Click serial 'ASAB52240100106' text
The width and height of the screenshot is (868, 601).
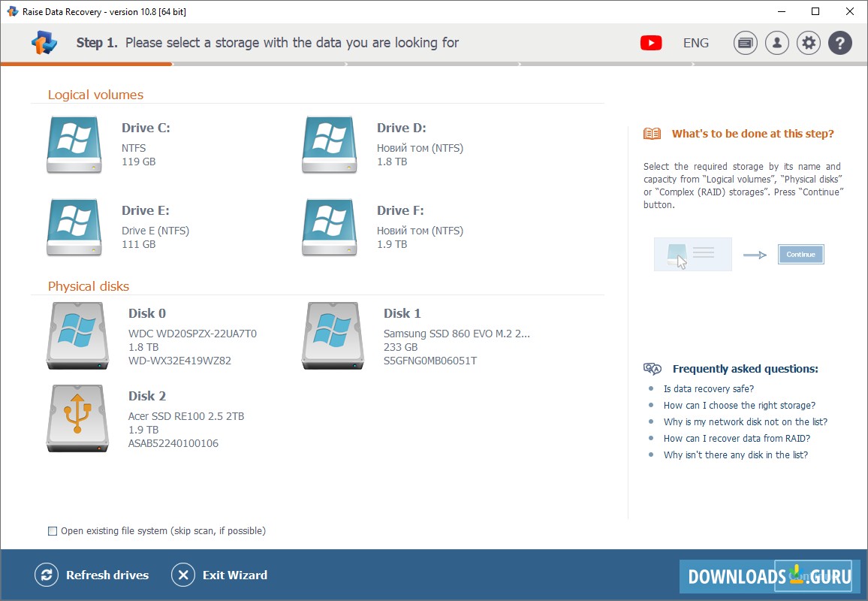coord(173,443)
